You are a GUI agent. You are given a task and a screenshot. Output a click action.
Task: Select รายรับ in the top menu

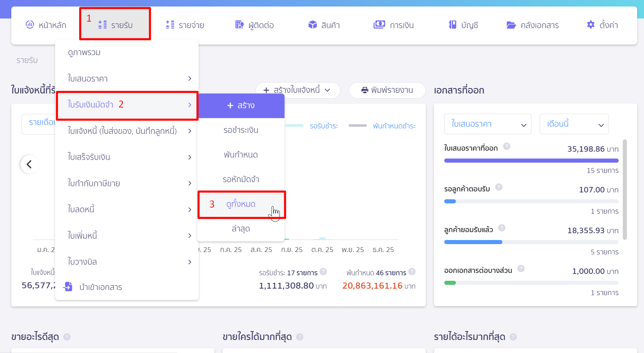tap(115, 24)
